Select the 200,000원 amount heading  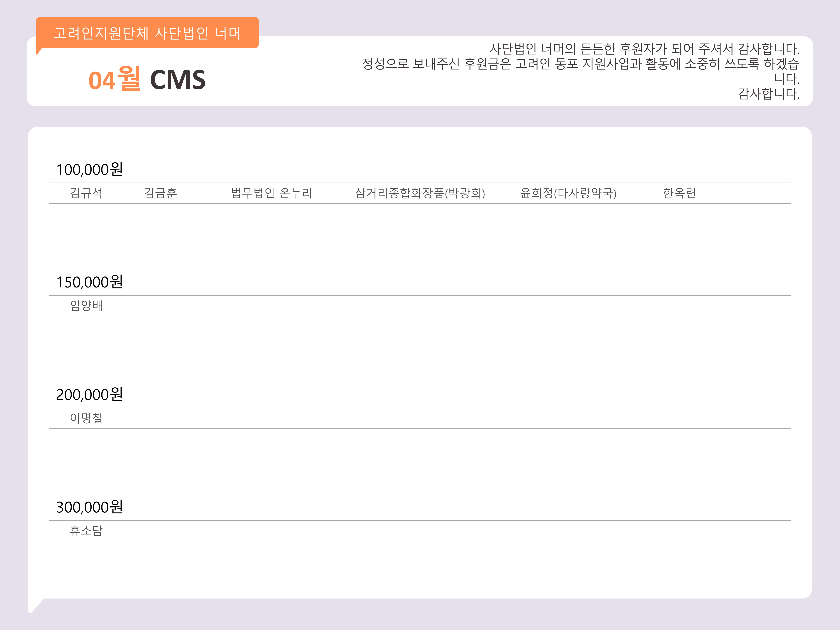click(90, 394)
